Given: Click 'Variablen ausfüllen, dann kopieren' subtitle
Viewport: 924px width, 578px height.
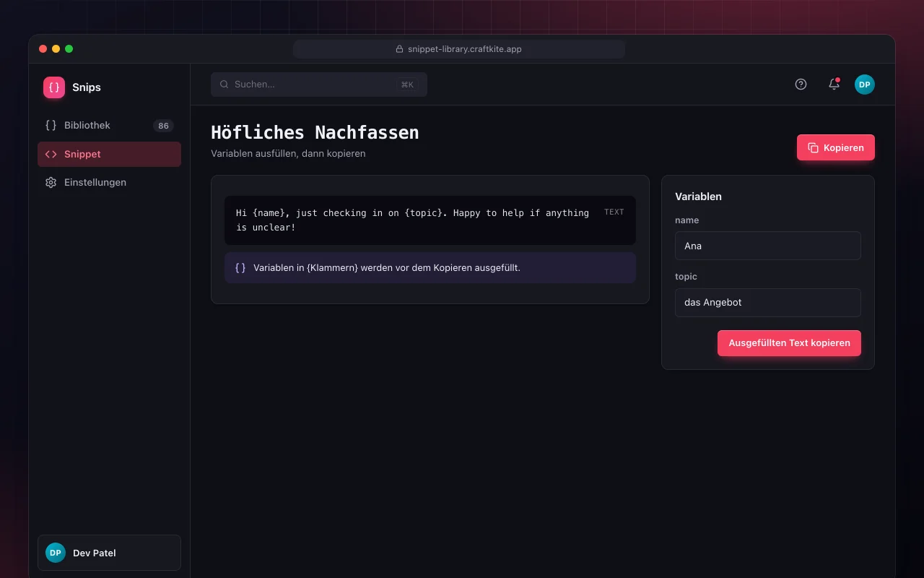Looking at the screenshot, I should (x=288, y=154).
